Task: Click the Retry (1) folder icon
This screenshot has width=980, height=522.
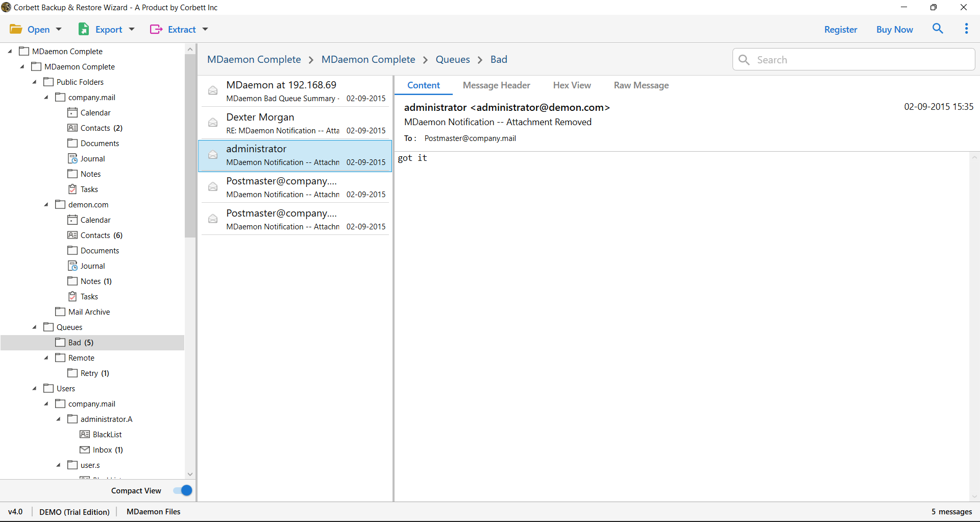Action: point(72,373)
